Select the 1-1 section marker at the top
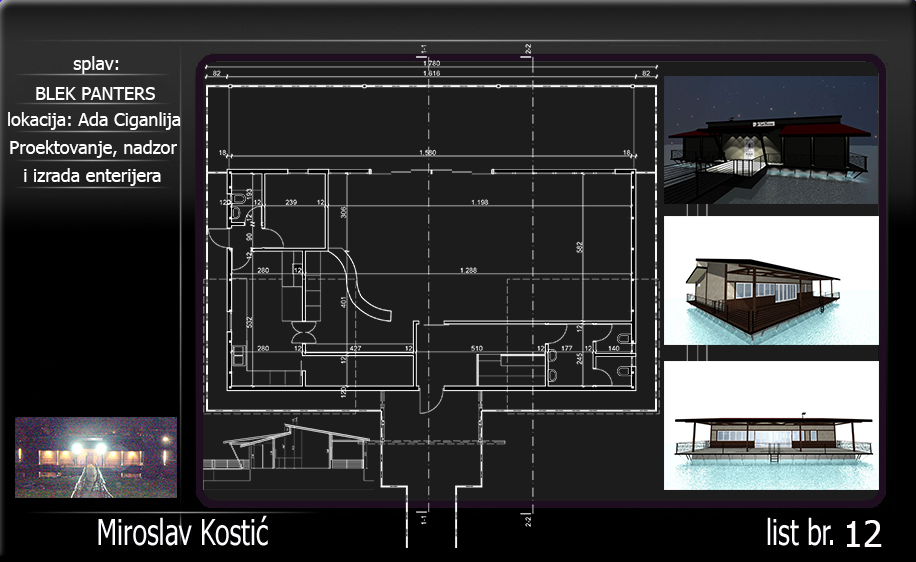916x562 pixels. click(424, 49)
